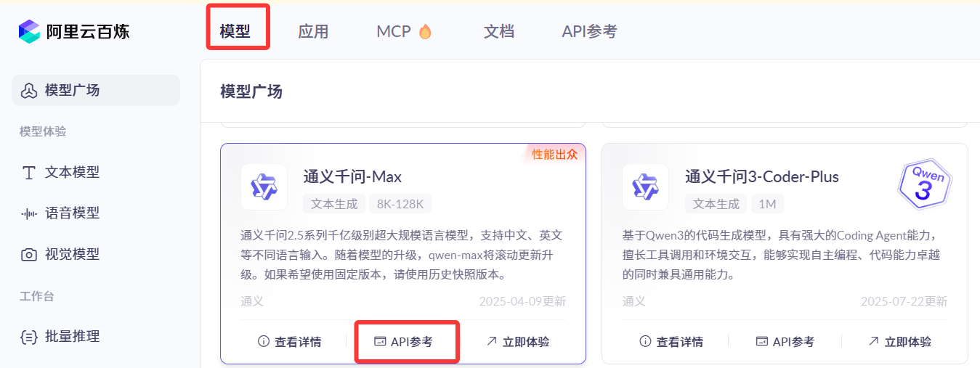This screenshot has height=368, width=980.
Task: Click the 工作台 sidebar section label
Action: (37, 296)
